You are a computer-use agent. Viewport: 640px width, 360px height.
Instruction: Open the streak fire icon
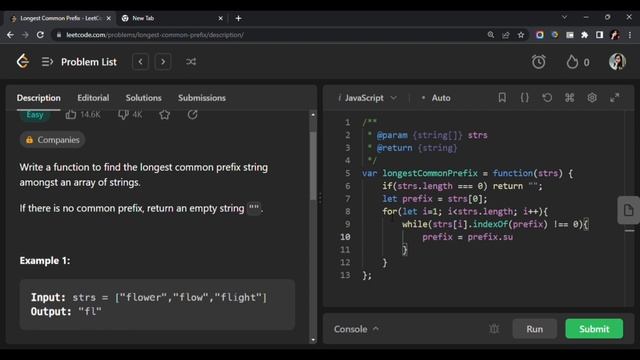[572, 62]
